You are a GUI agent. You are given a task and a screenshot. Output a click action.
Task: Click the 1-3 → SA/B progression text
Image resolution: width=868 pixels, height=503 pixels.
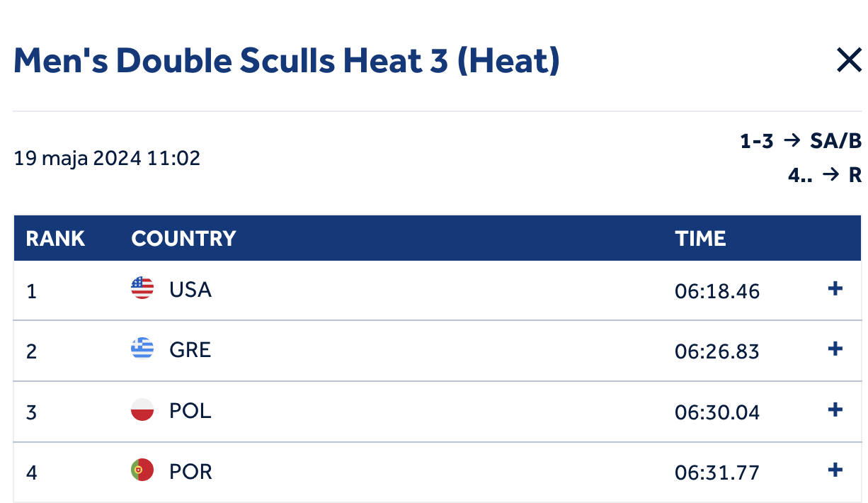coord(800,141)
